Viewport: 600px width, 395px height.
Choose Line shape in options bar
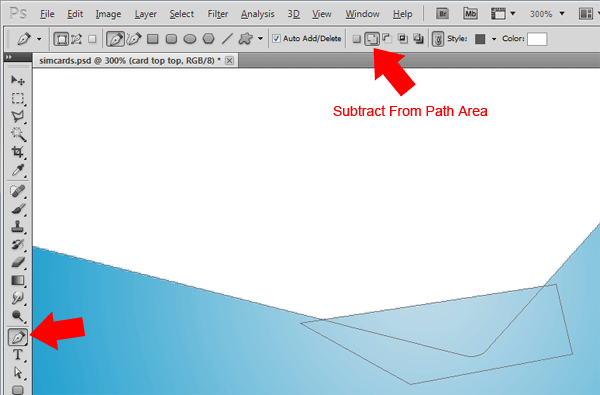coord(227,39)
